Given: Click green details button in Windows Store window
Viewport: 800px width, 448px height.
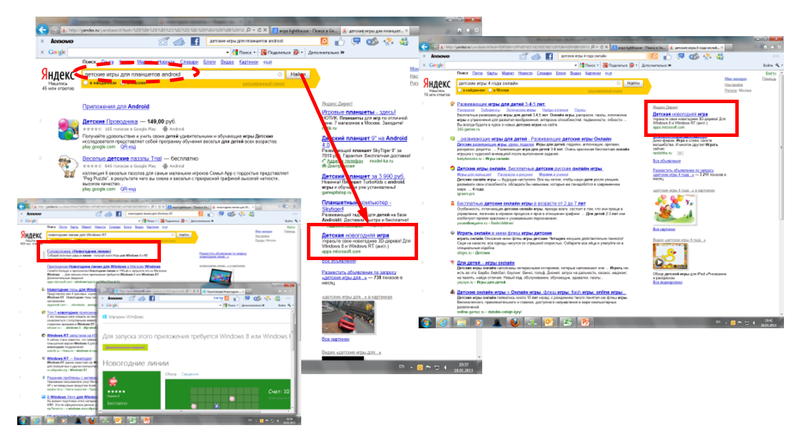Looking at the screenshot, I should pyautogui.click(x=125, y=347).
